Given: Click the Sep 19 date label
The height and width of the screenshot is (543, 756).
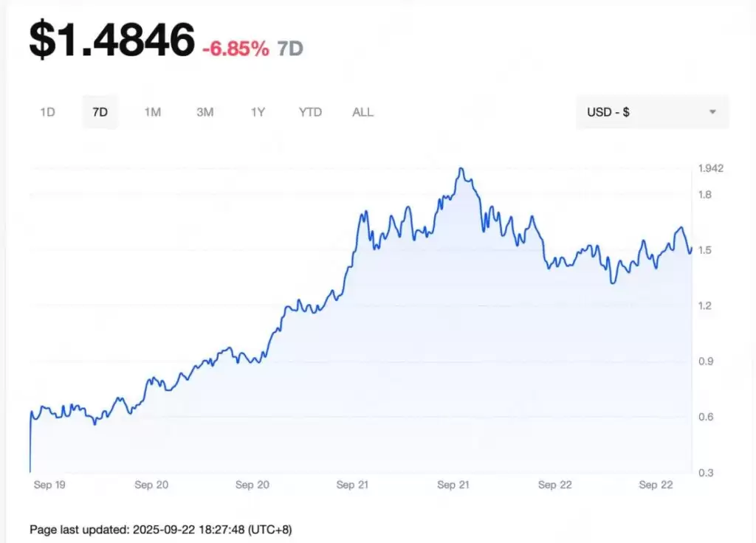Looking at the screenshot, I should point(51,485).
